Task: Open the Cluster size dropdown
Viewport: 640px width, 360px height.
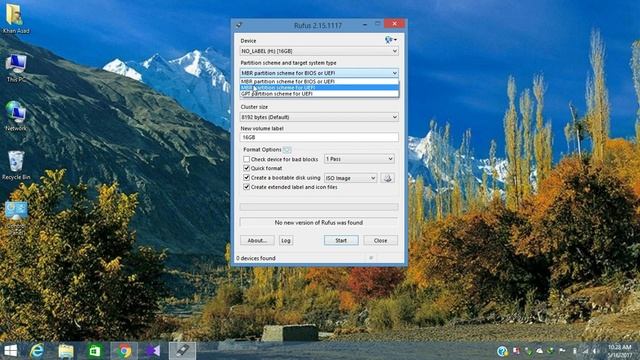Action: click(319, 117)
